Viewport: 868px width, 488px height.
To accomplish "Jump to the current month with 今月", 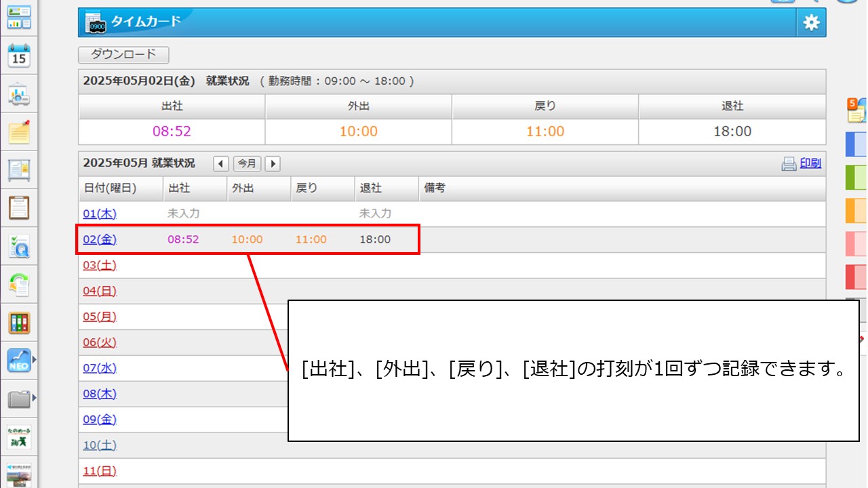I will pos(247,163).
